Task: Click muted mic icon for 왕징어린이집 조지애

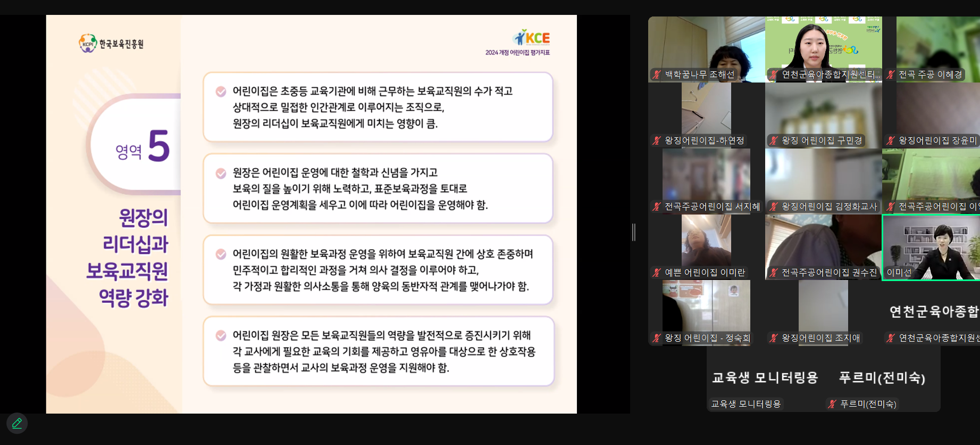Action: coord(774,339)
